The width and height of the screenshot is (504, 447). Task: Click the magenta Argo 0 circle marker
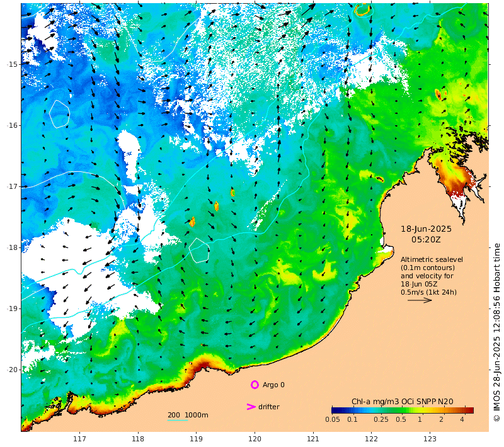[255, 385]
